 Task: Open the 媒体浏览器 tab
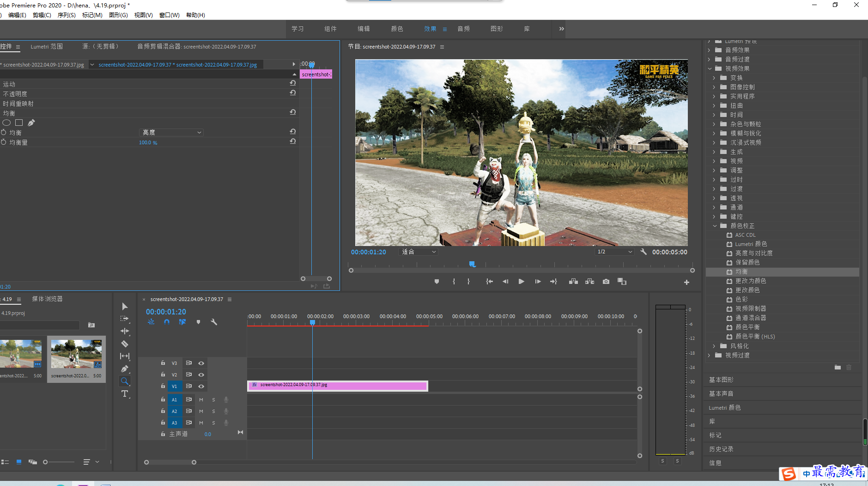point(47,299)
